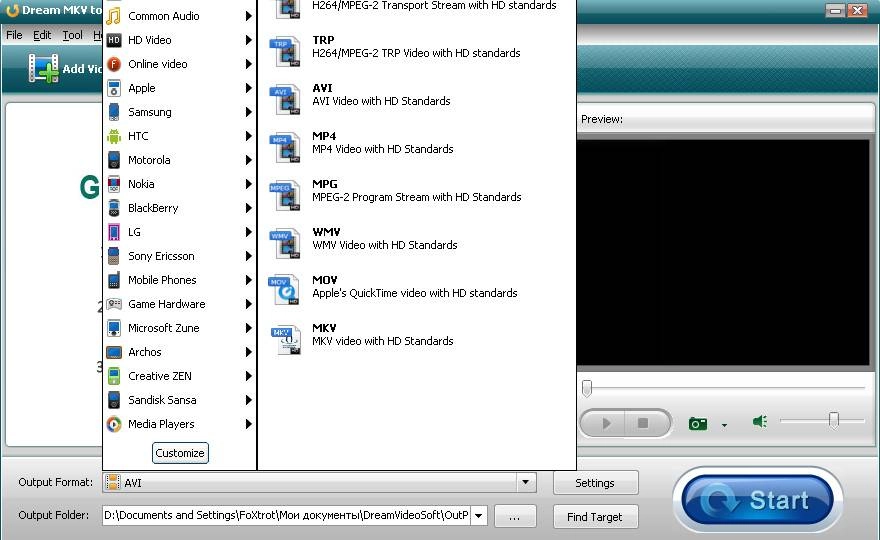Click the black preview video area

tap(723, 253)
